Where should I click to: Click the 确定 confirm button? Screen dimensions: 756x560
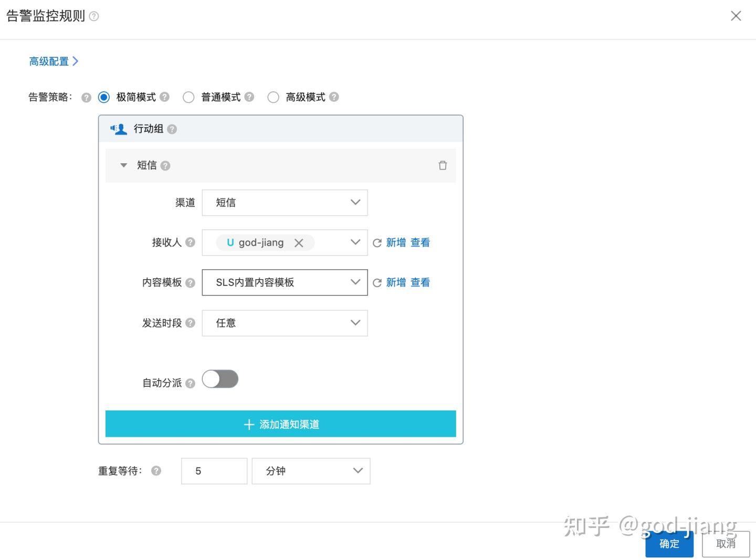point(669,544)
